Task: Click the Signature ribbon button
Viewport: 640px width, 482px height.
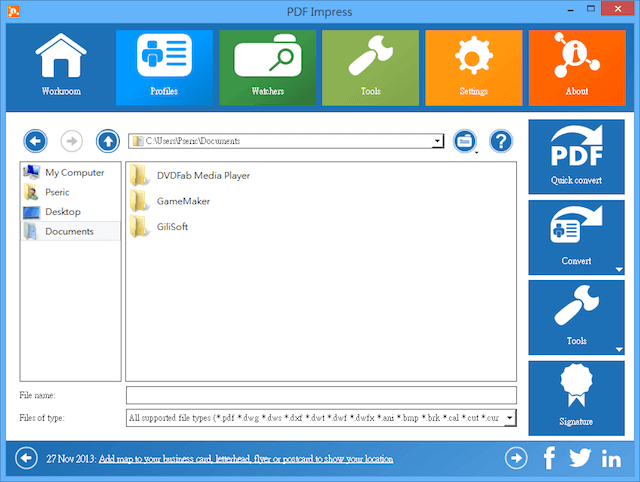Action: click(576, 398)
